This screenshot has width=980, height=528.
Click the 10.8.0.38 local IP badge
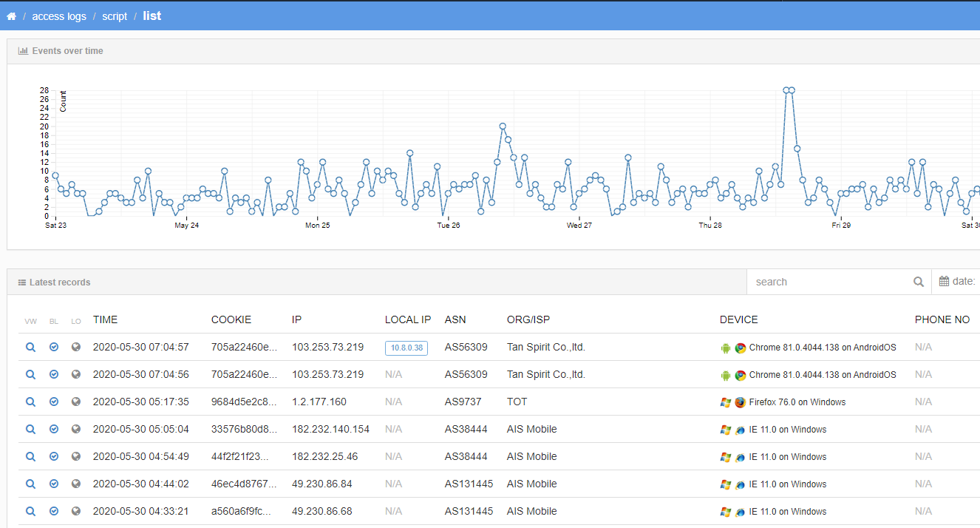(x=406, y=348)
